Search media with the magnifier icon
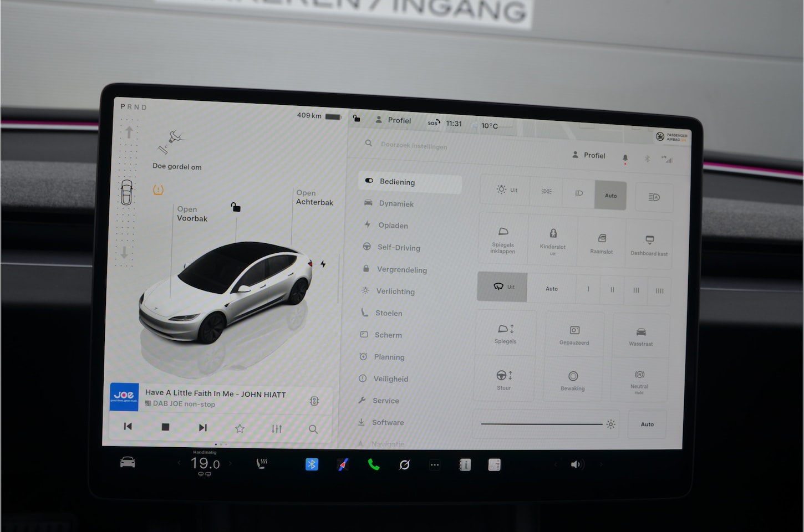 pos(313,429)
